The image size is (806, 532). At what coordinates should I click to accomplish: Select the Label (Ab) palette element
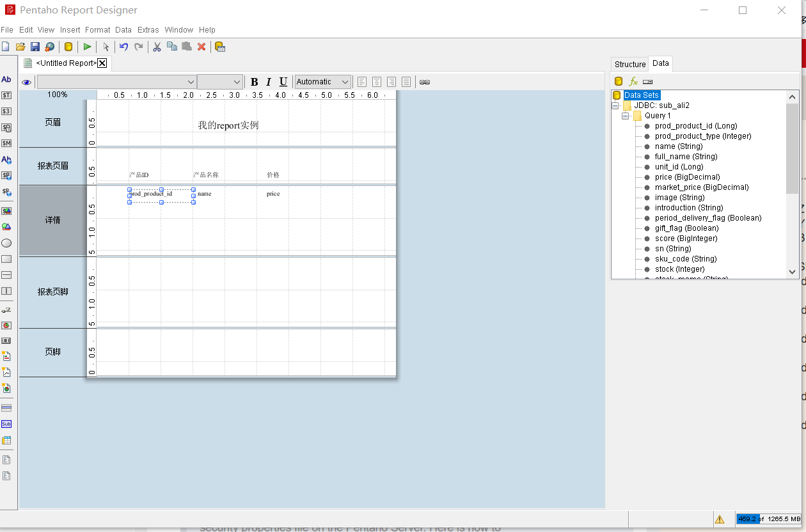[6, 79]
